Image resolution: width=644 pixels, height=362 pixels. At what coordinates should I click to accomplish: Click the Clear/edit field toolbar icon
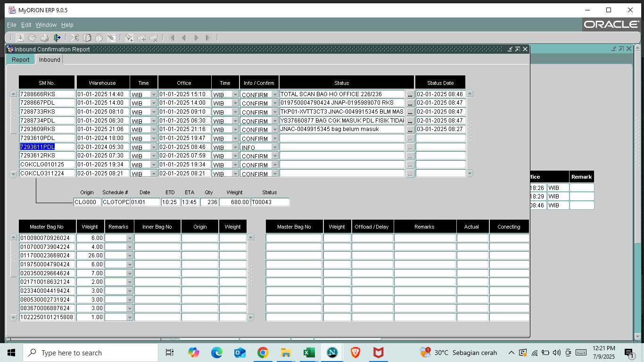[111, 38]
